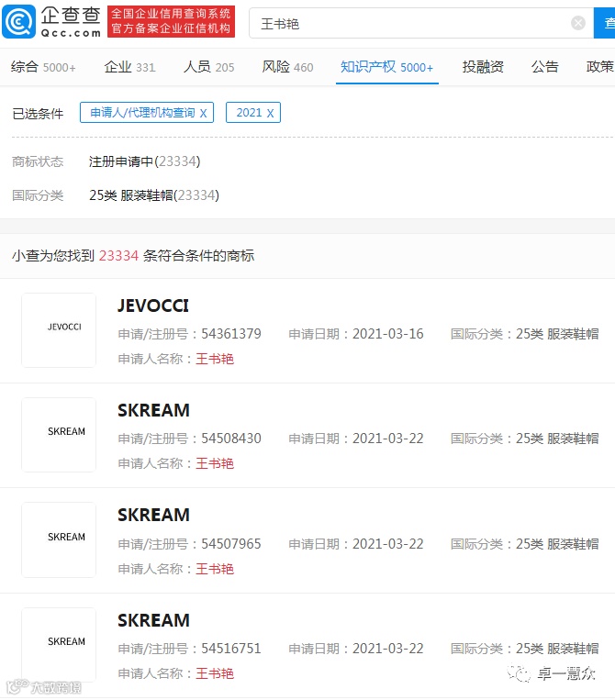Open SKREAM title with number 54516751
The height and width of the screenshot is (700, 615).
click(x=153, y=620)
